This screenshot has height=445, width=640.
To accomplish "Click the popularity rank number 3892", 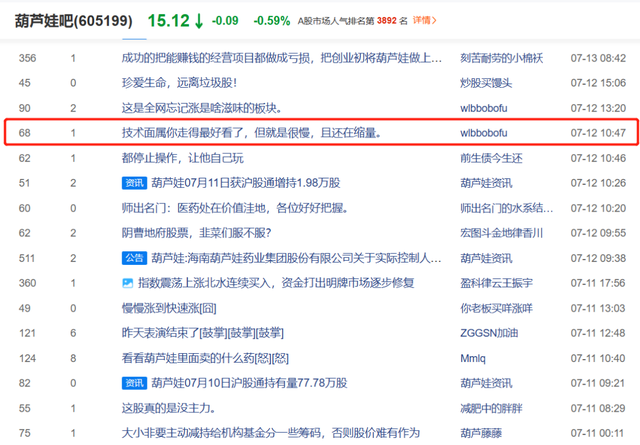I will point(387,20).
